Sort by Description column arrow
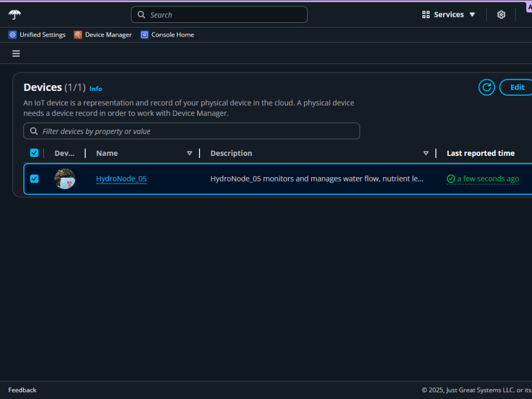The width and height of the screenshot is (532, 399). [426, 153]
